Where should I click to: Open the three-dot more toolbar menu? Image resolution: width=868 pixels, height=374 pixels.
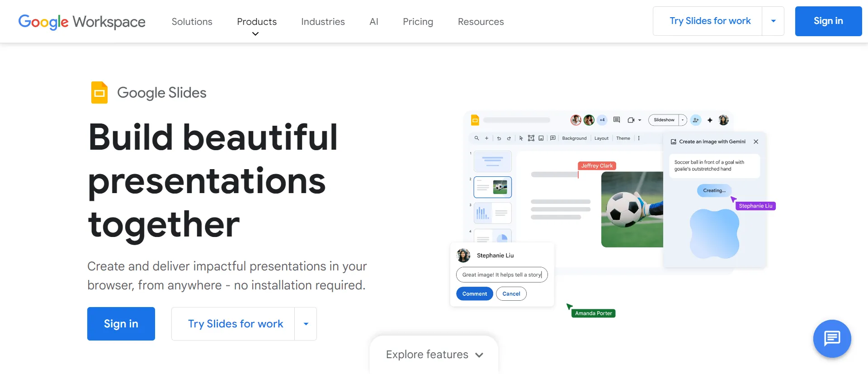tap(639, 138)
